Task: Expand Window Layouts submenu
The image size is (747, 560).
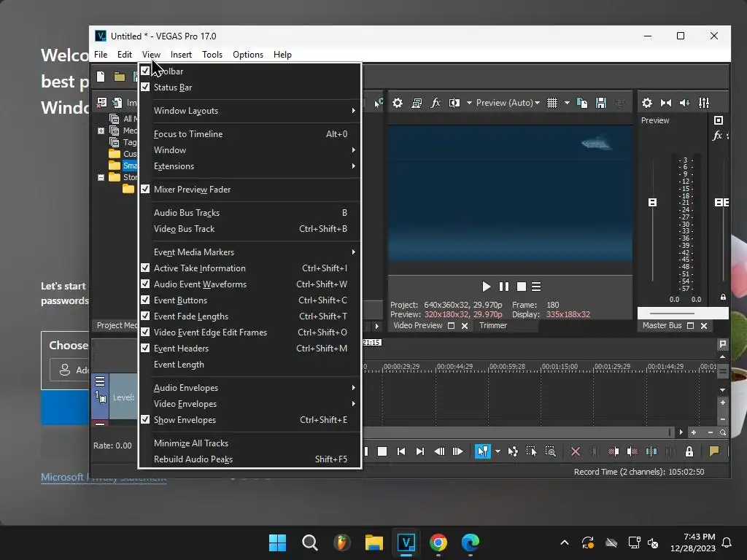Action: pos(249,111)
